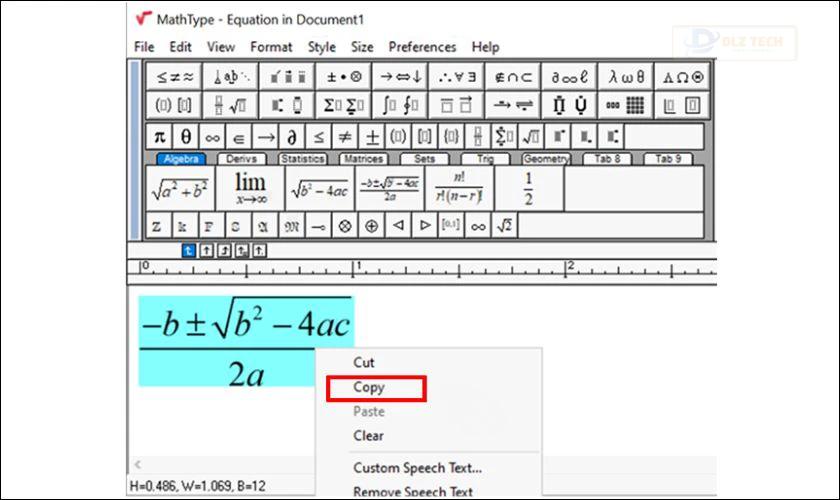Select the left-aligned tab stop button
840x500 pixels.
189,250
